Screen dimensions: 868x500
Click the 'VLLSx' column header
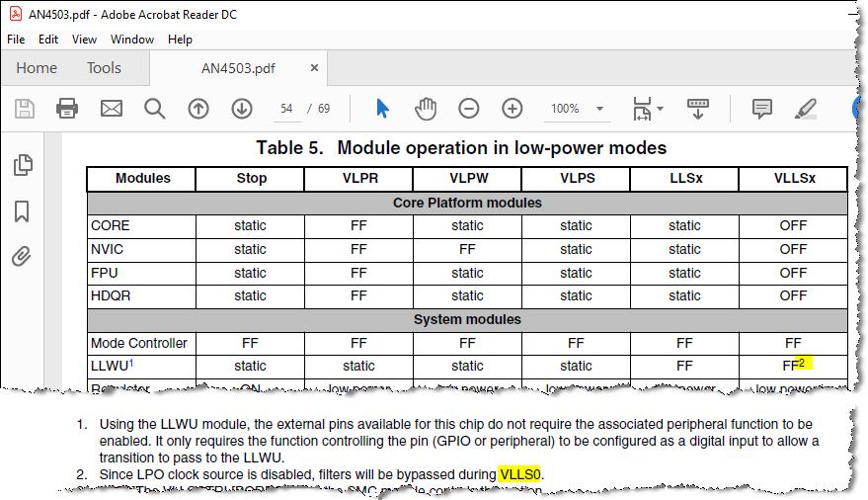coord(794,178)
